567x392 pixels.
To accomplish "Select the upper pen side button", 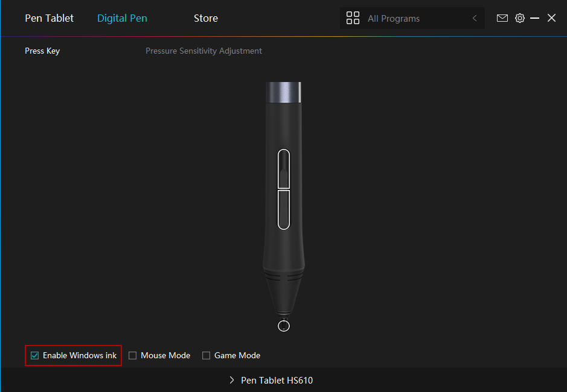I will [284, 169].
